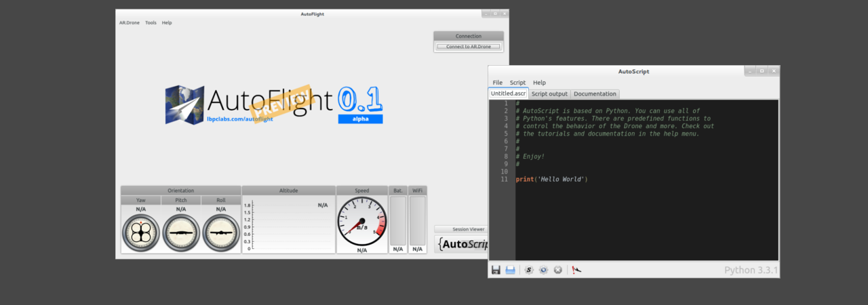This screenshot has width=868, height=305.
Task: Click the WiFi panel header
Action: 418,190
